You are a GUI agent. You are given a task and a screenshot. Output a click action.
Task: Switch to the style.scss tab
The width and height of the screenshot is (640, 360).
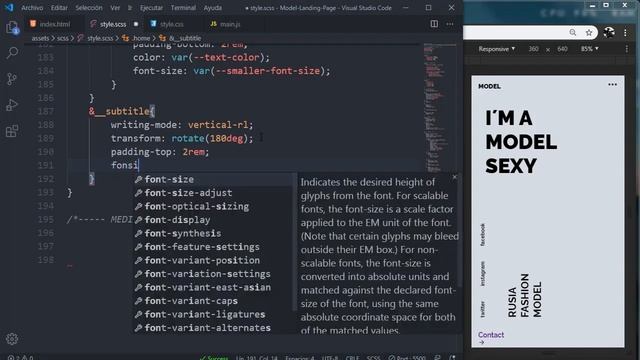click(113, 24)
